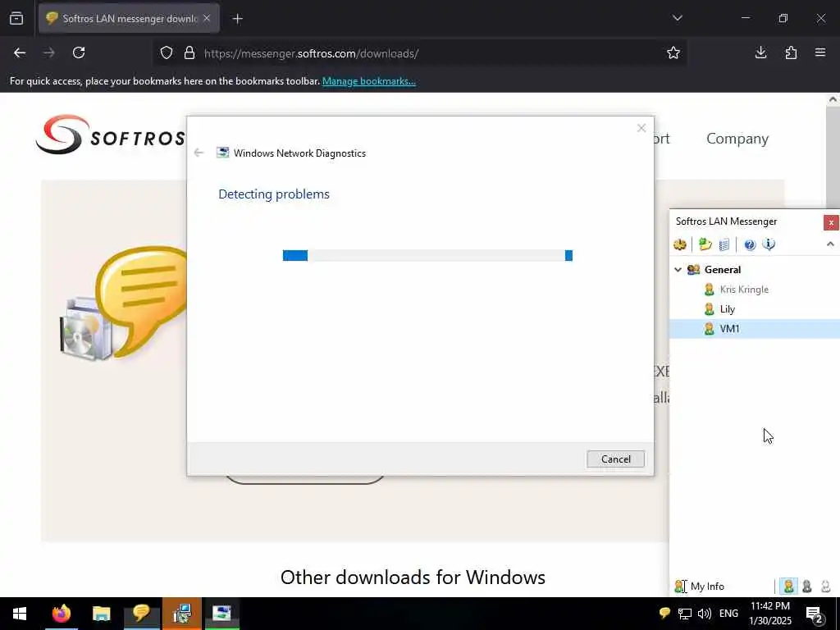
Task: Click Windows Network Diagnostics title icon
Action: (x=222, y=153)
